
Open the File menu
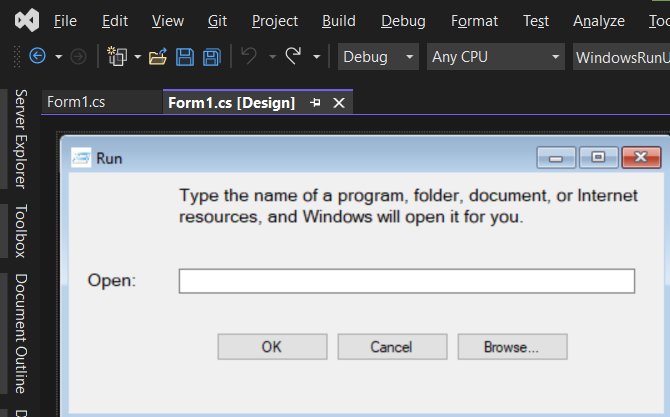coord(65,21)
